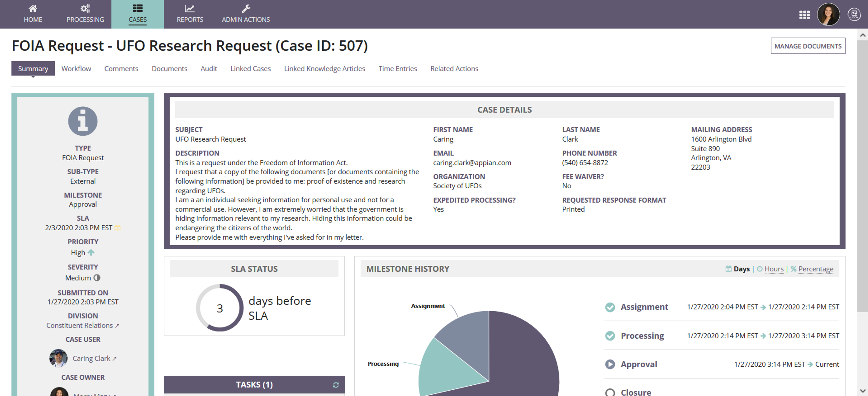This screenshot has height=396, width=868.
Task: Navigate to ADMIN ACTIONS menu
Action: (246, 14)
